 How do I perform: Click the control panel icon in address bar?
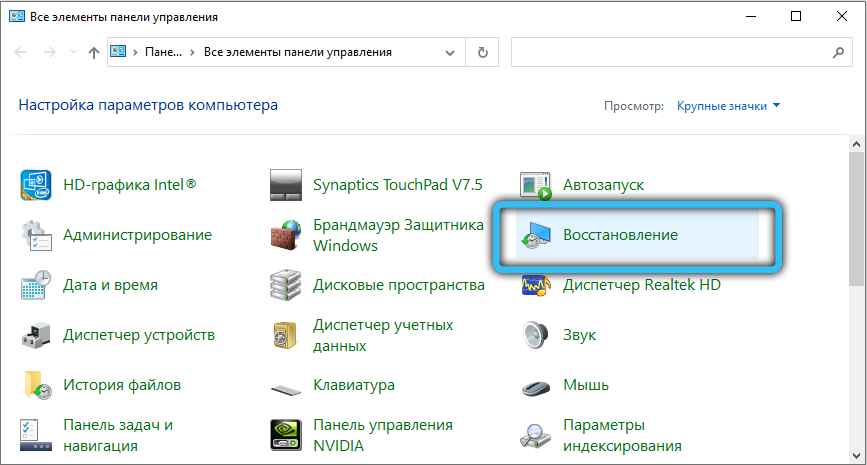point(118,52)
